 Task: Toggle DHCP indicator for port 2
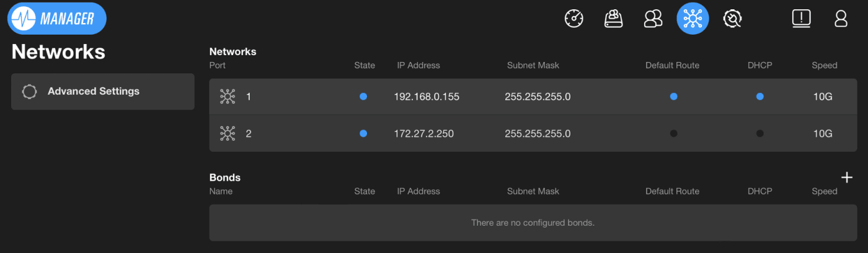point(759,133)
